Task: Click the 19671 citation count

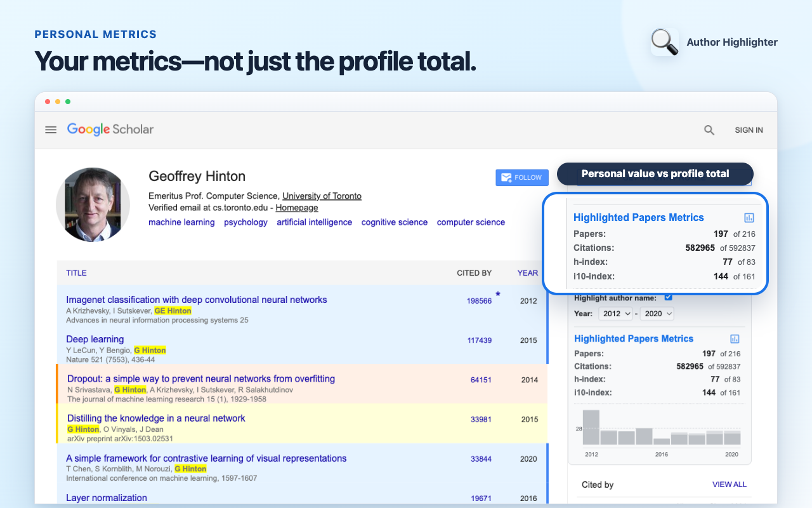Action: (481, 499)
